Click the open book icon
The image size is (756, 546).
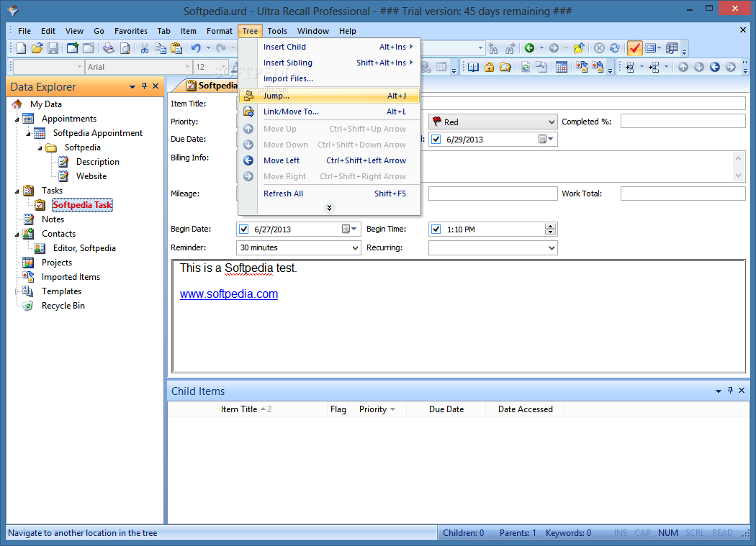[474, 67]
